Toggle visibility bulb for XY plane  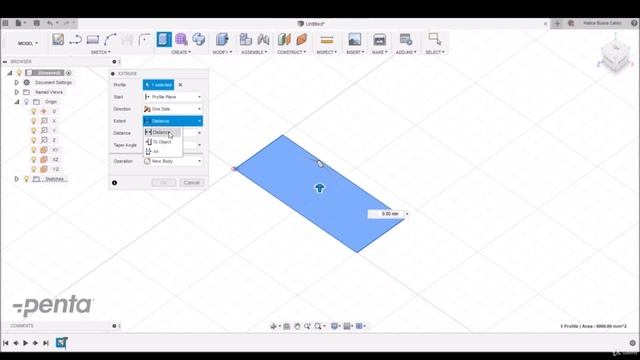tap(33, 150)
